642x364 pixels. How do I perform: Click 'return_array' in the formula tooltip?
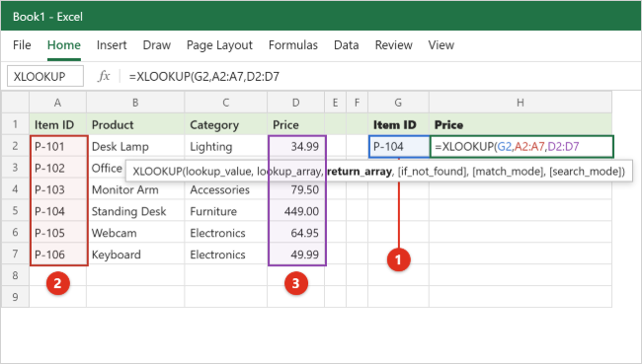[360, 172]
